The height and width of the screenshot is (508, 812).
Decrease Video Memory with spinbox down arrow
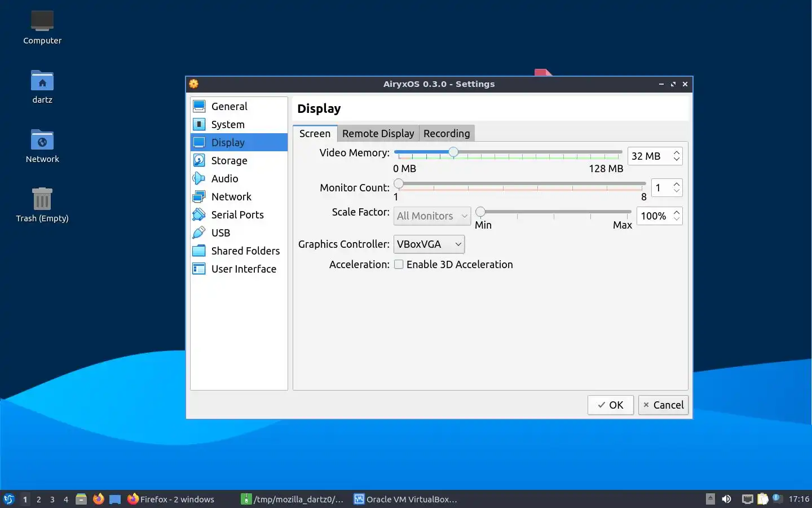coord(677,160)
